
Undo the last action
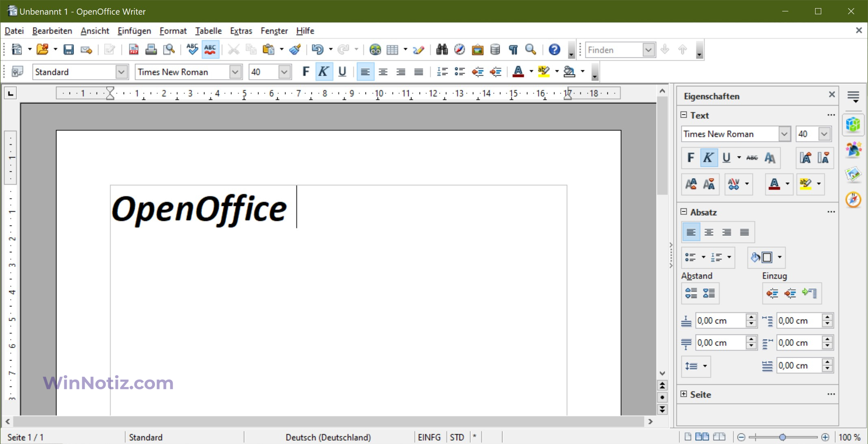point(317,50)
